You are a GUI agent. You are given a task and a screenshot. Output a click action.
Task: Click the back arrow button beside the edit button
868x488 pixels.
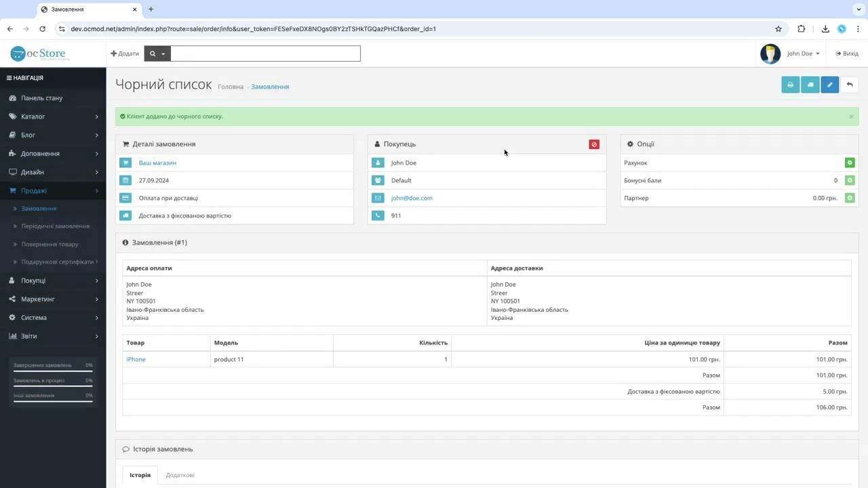point(850,85)
